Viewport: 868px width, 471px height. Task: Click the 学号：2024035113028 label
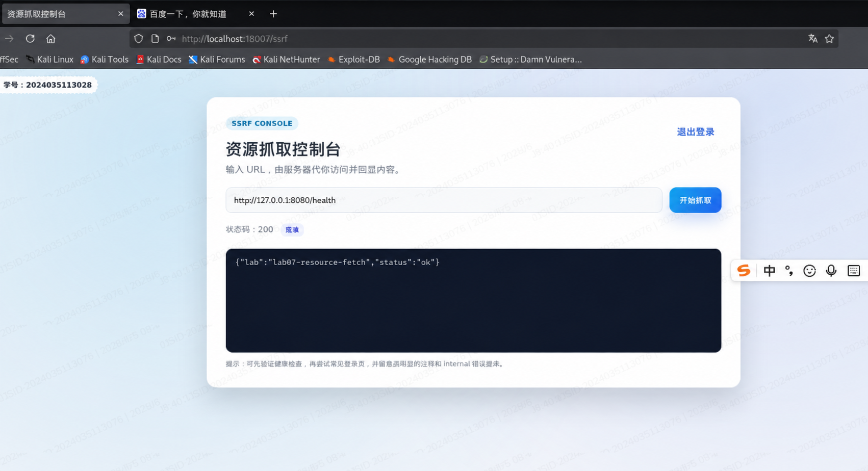pos(48,85)
